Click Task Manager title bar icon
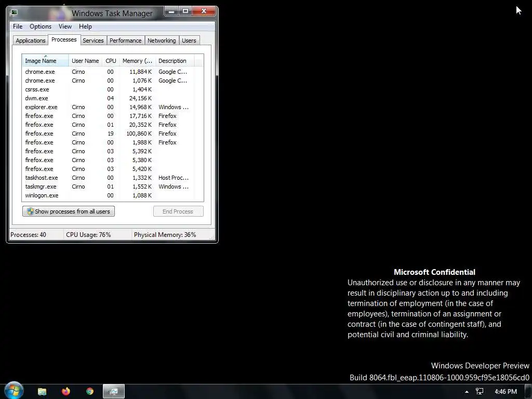This screenshot has width=532, height=399. [x=14, y=12]
